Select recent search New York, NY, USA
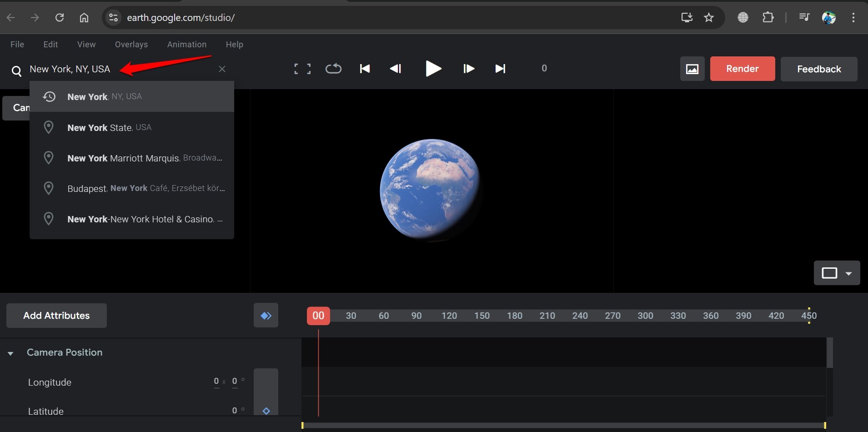This screenshot has width=868, height=432. click(x=132, y=96)
